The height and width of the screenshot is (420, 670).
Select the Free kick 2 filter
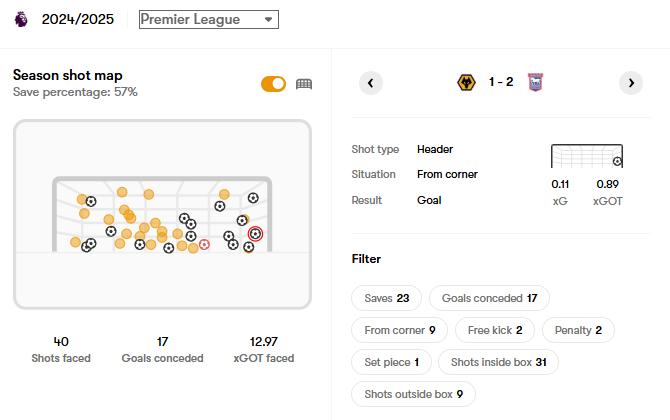coord(495,330)
